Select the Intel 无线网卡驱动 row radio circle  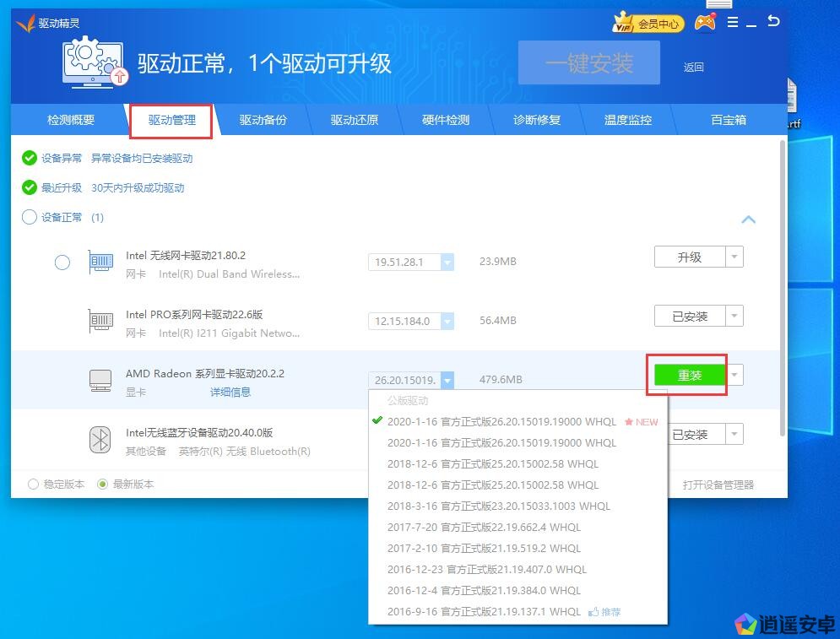[62, 263]
